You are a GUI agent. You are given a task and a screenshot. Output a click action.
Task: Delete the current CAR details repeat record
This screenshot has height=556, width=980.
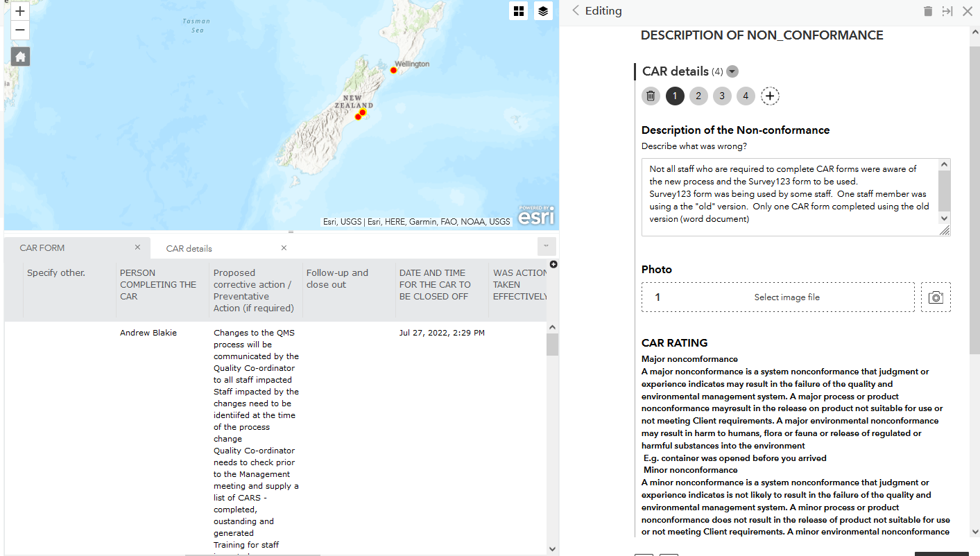[x=651, y=96]
